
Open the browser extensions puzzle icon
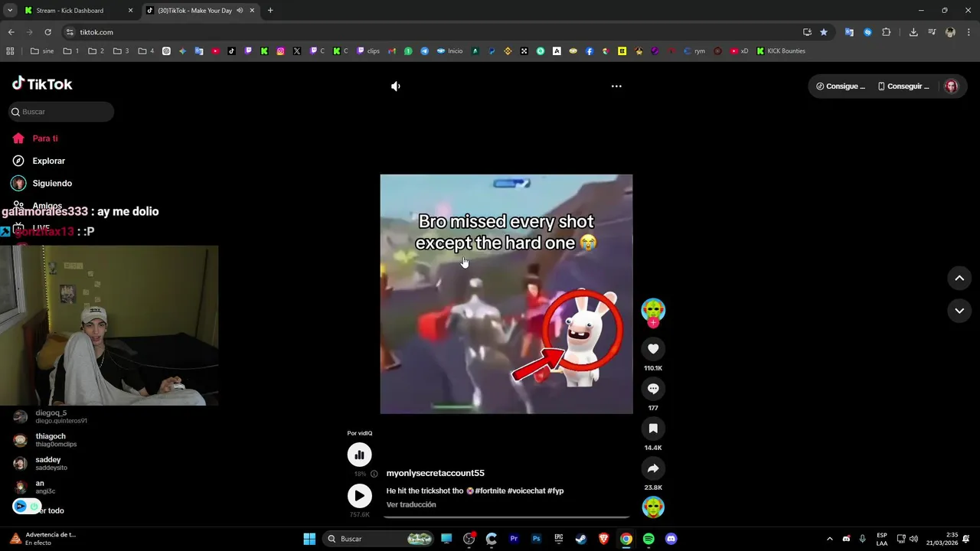[x=886, y=32]
